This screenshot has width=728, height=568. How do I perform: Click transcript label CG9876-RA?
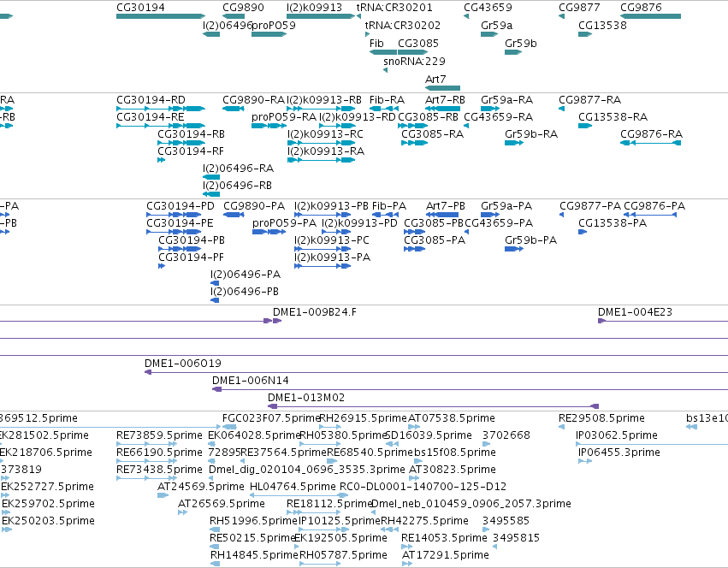point(651,133)
